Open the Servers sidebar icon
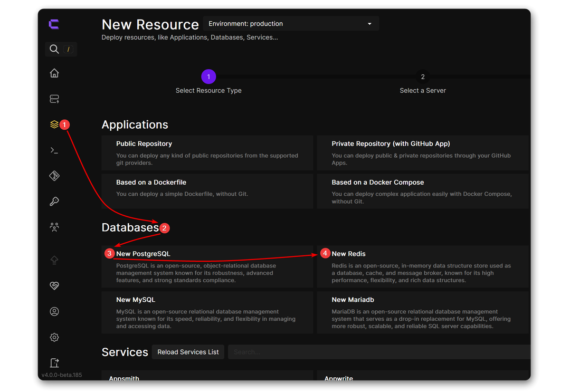This screenshot has width=570, height=392. 54,99
